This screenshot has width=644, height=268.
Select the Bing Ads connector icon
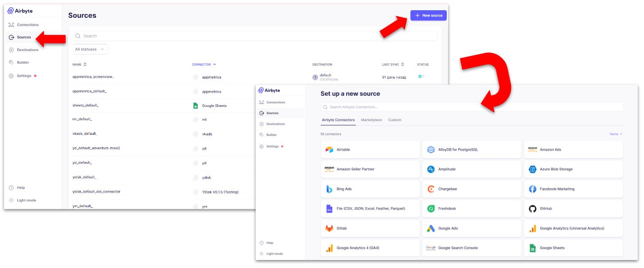(x=329, y=189)
